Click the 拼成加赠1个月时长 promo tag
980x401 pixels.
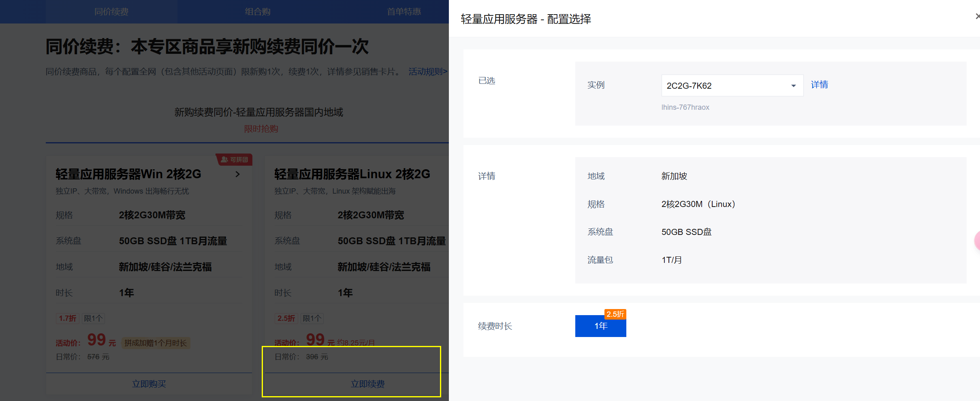[156, 343]
